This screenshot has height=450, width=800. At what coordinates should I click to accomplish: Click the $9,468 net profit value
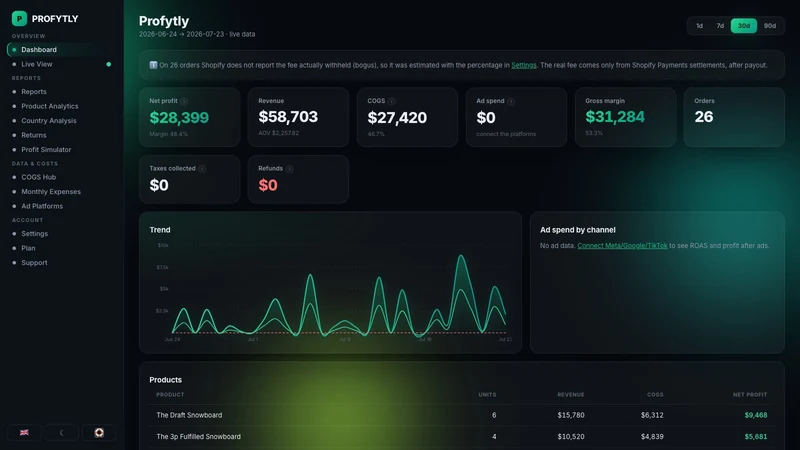(x=756, y=415)
